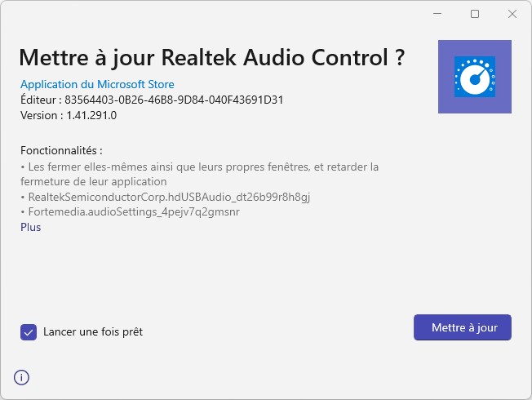
Task: Click the "fermeture de leur application" text line
Action: tap(93, 181)
